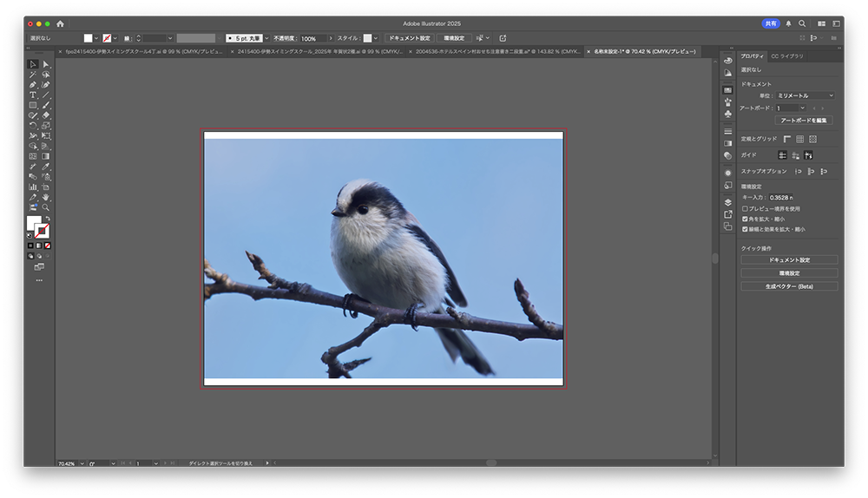The width and height of the screenshot is (868, 498).
Task: Pick the Magic Wand tool
Action: tap(33, 74)
